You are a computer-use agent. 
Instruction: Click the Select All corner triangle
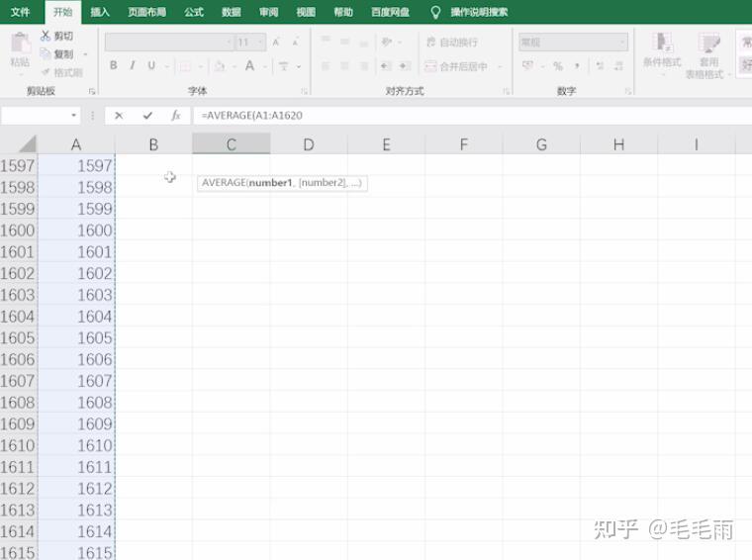(28, 144)
